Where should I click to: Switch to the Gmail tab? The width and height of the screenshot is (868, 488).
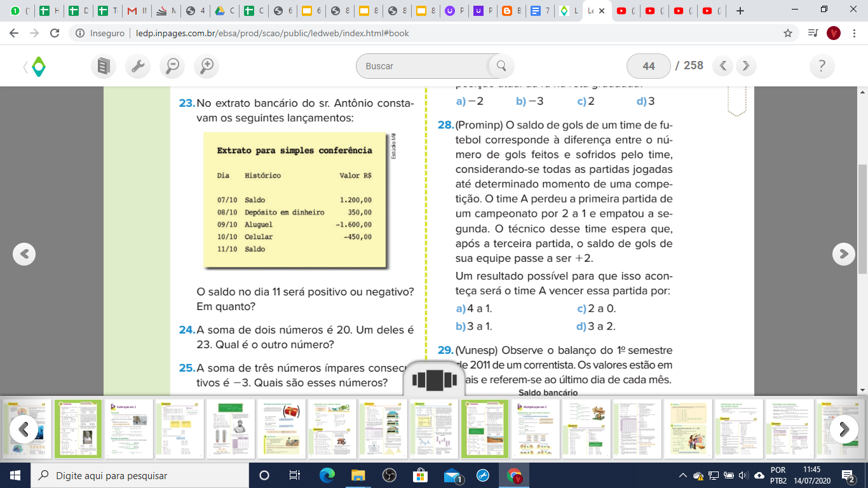137,11
